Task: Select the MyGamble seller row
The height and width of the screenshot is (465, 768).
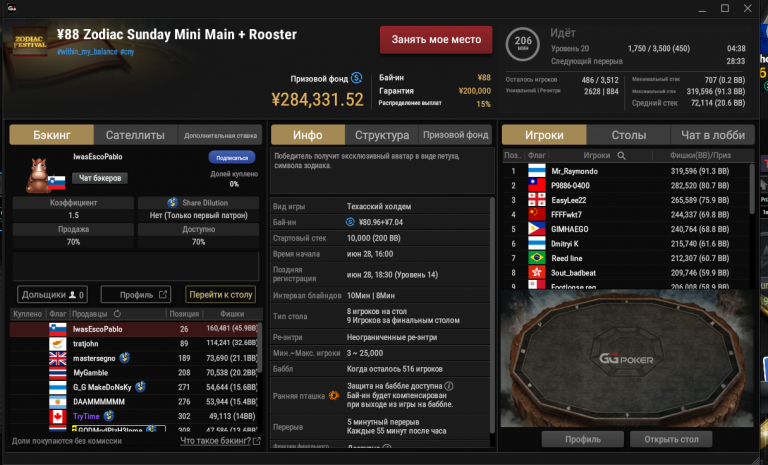Action: [133, 372]
